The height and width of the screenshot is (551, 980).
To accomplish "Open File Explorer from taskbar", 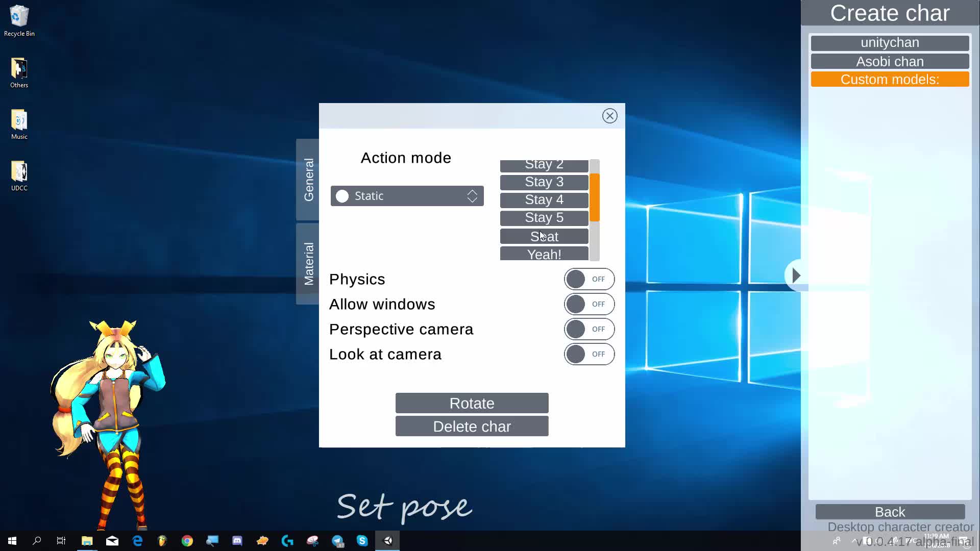I will point(87,541).
